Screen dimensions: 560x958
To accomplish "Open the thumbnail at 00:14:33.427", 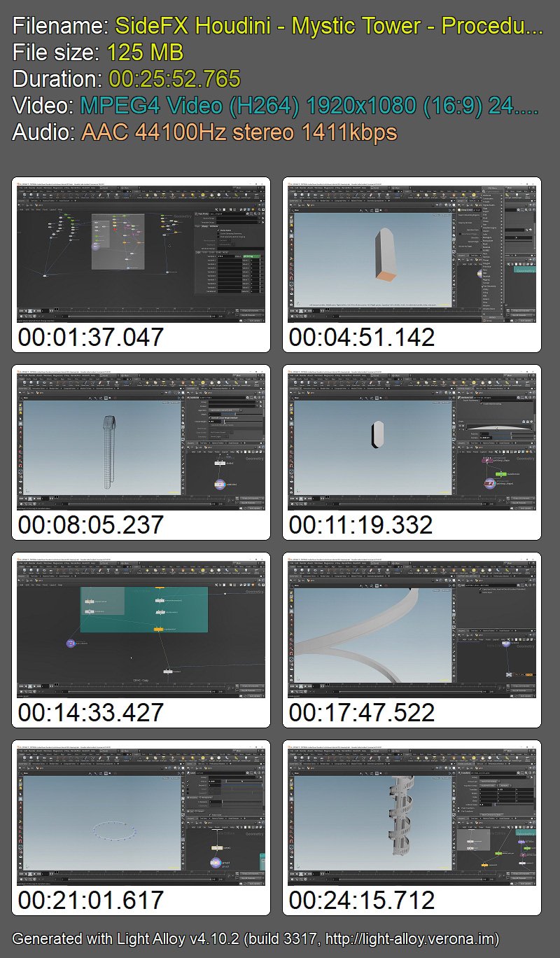I will click(141, 627).
